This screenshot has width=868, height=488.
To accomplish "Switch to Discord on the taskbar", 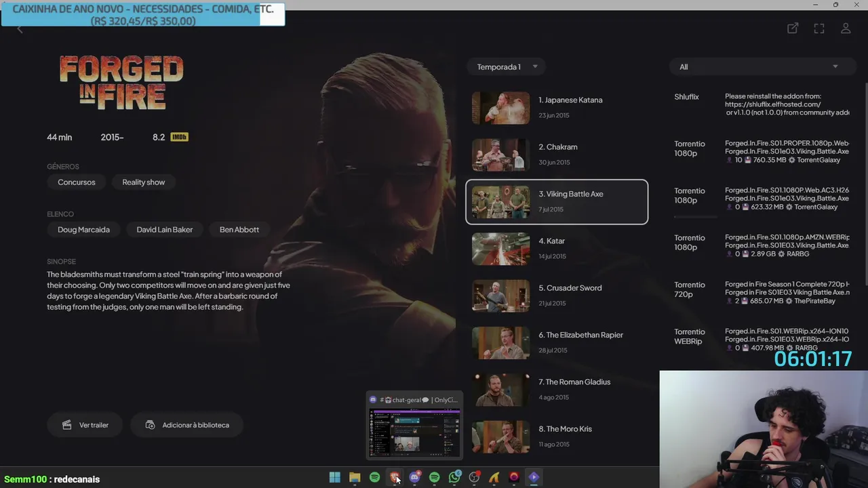I will point(414,477).
